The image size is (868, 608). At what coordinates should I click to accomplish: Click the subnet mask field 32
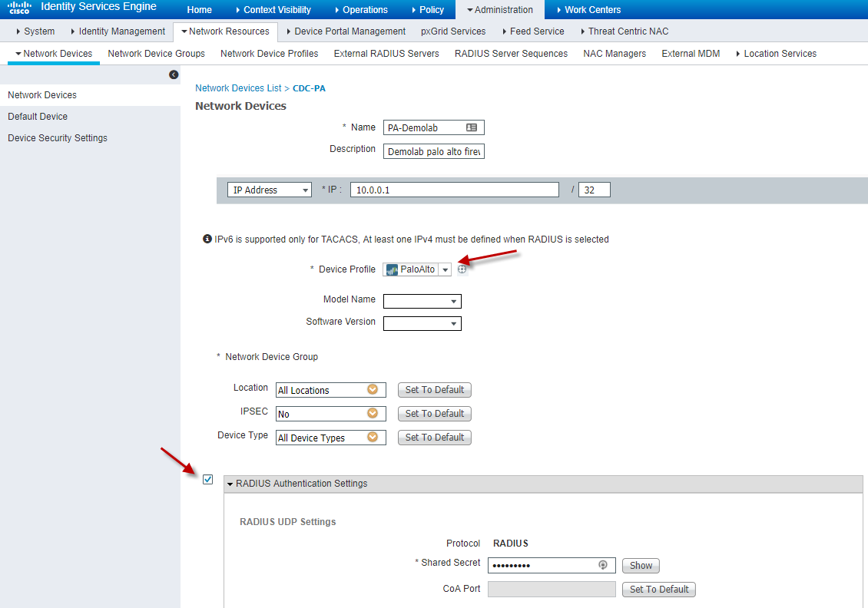[595, 190]
